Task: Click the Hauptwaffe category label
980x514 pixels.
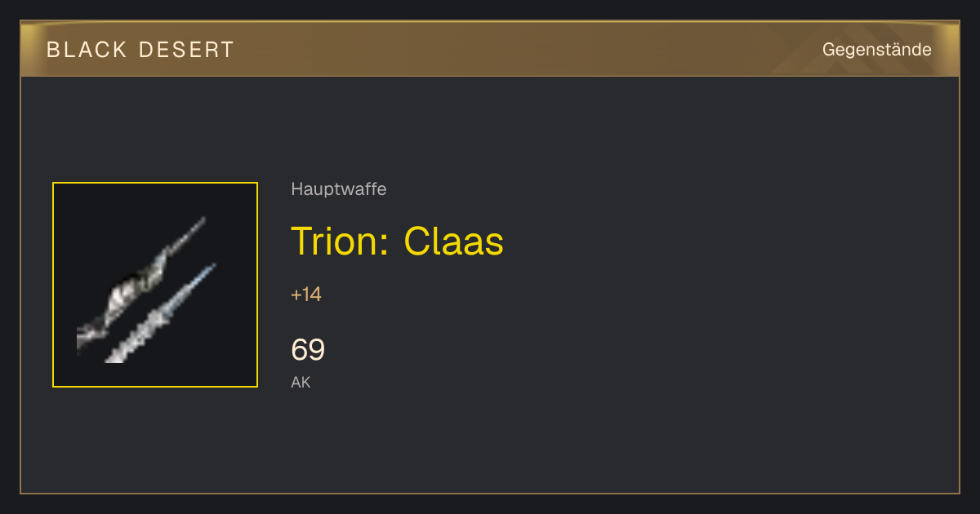Action: (339, 189)
